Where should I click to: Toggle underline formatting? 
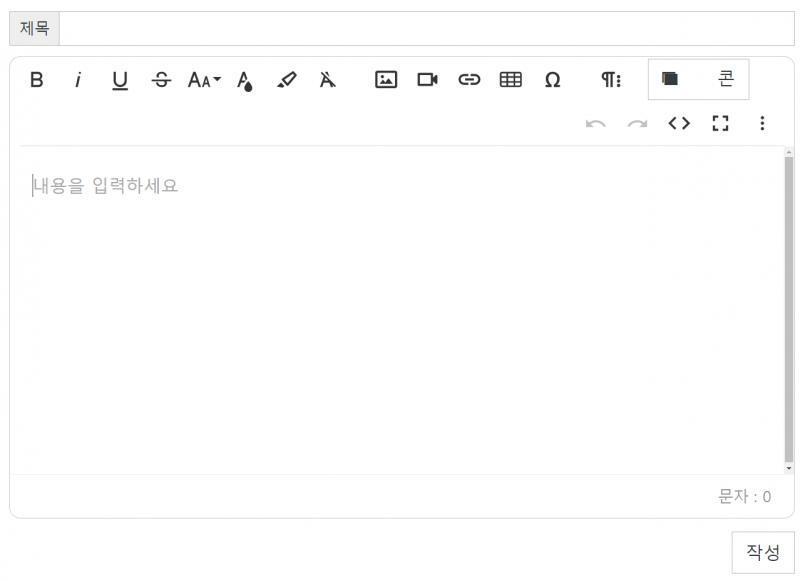coord(120,80)
